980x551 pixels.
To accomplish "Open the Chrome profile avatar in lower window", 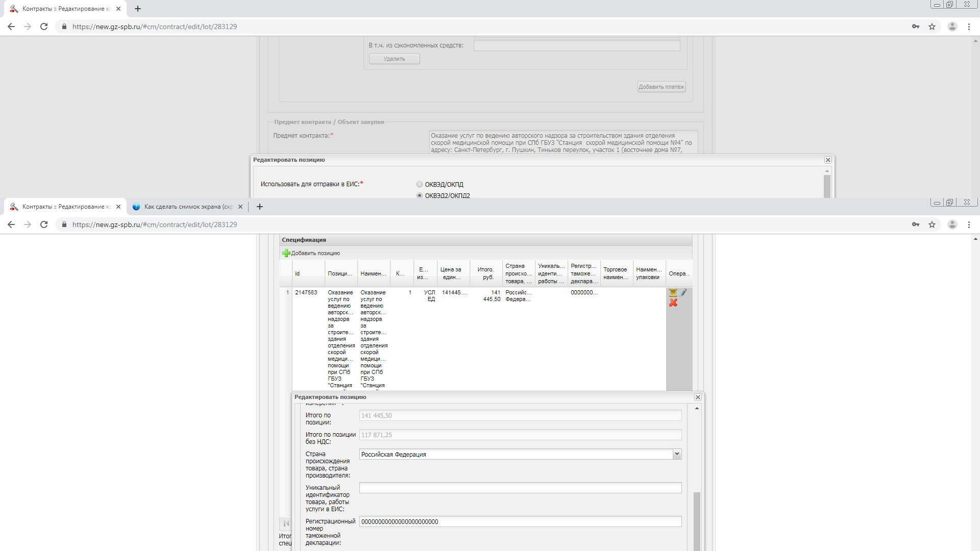I will pos(952,224).
